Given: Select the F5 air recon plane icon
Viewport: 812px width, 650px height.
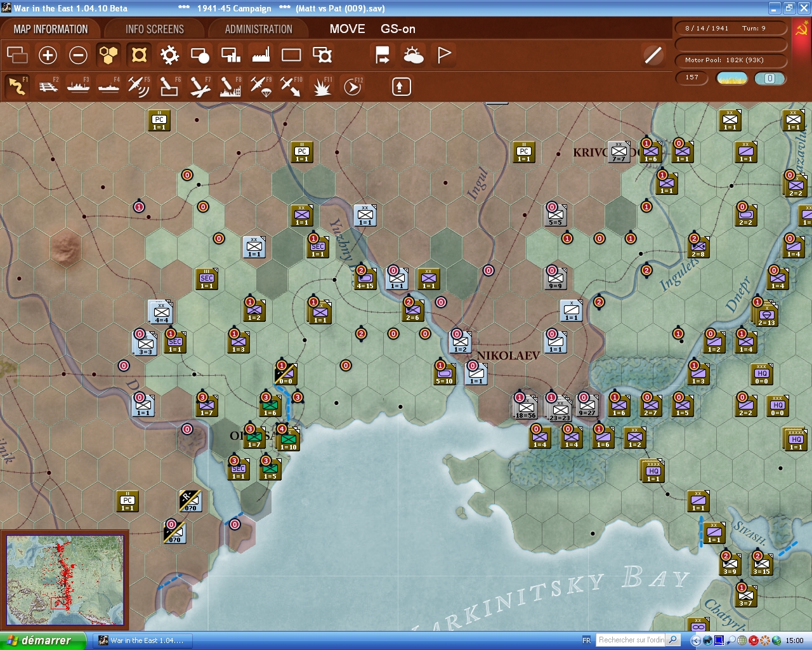Looking at the screenshot, I should pos(139,86).
